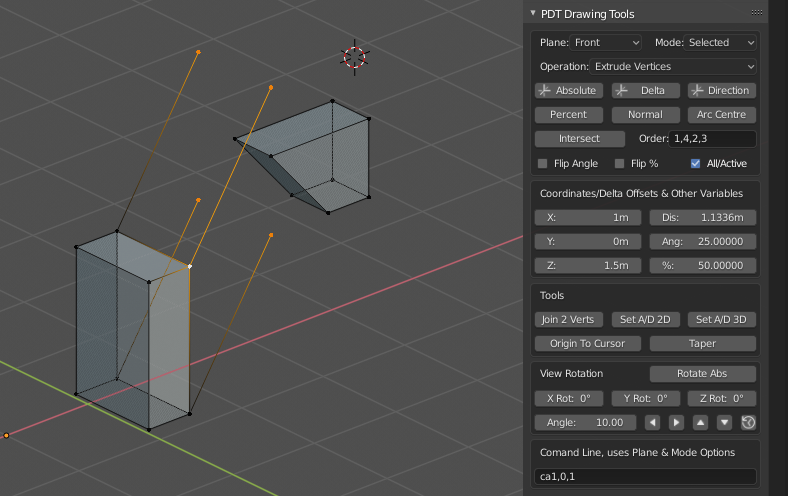The image size is (788, 496).
Task: Open the Operation dropdown showing Extrude Vertices
Action: [674, 67]
